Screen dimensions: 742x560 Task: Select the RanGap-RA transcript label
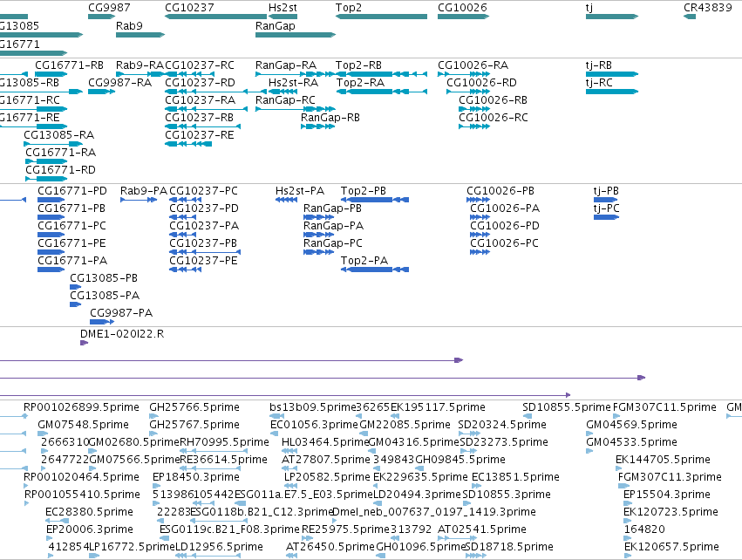286,65
